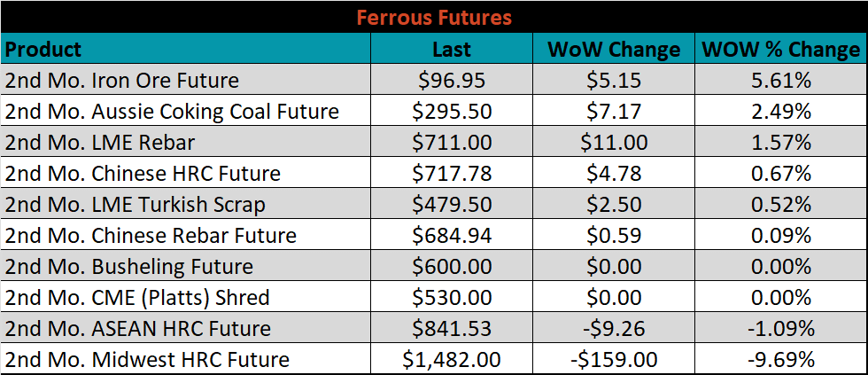Image resolution: width=868 pixels, height=375 pixels.
Task: Select the Busheling Future $600.00 cell
Action: 452,266
